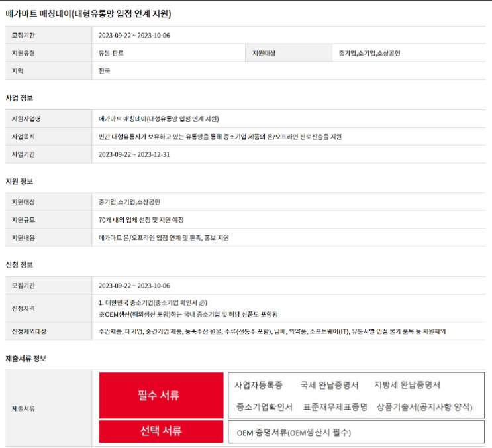This screenshot has width=492, height=448.
Task: Click the 민간 대형유통사가 보유하고 있는 purpose text
Action: [x=220, y=137]
